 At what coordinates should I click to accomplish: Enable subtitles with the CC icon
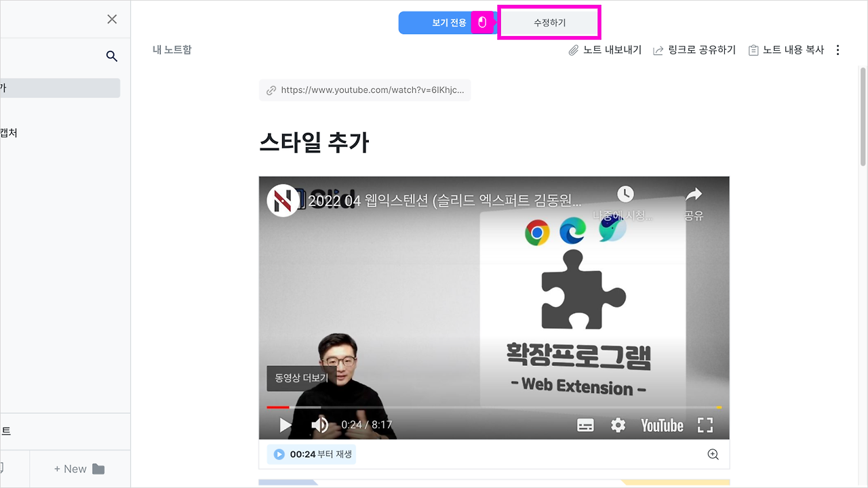[585, 425]
